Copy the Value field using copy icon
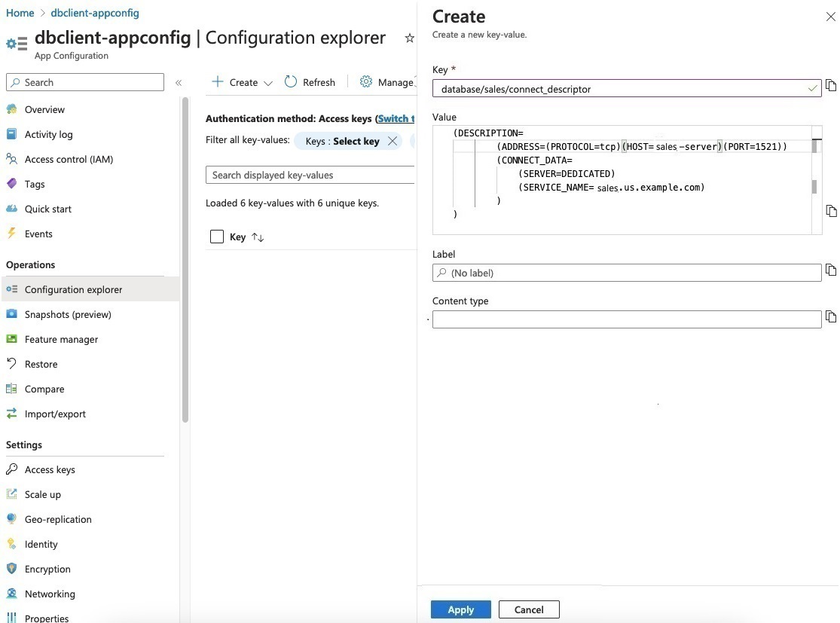Screen dimensions: 840x623 tap(831, 210)
